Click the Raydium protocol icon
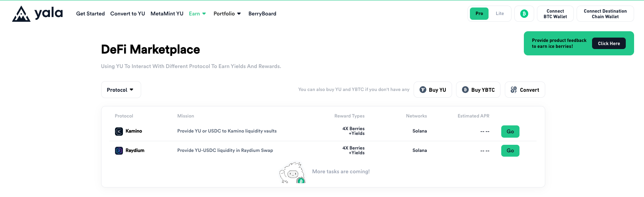The width and height of the screenshot is (644, 197). (x=119, y=151)
